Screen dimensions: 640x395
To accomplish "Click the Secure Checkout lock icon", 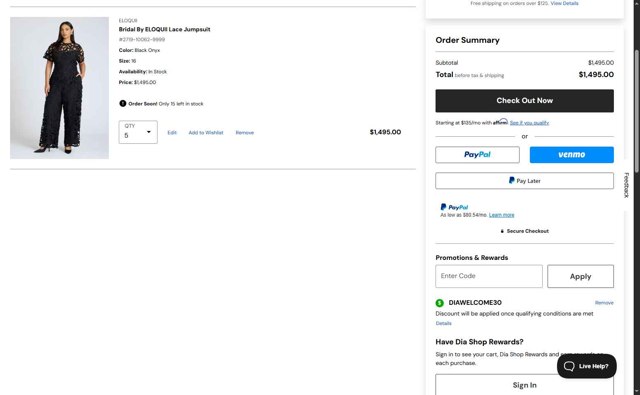I will (502, 231).
